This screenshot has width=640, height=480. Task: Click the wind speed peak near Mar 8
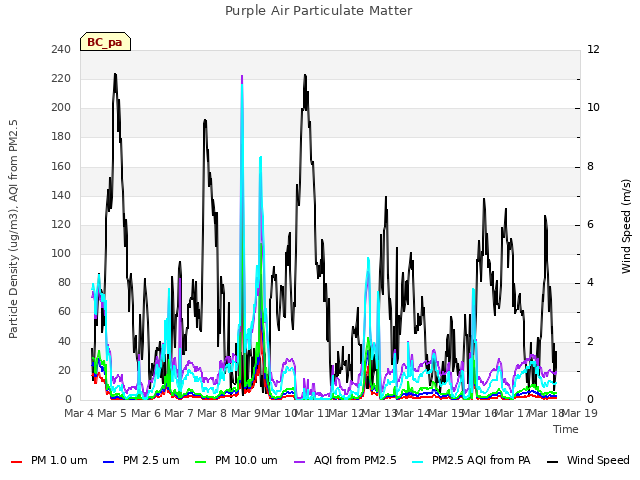205,121
